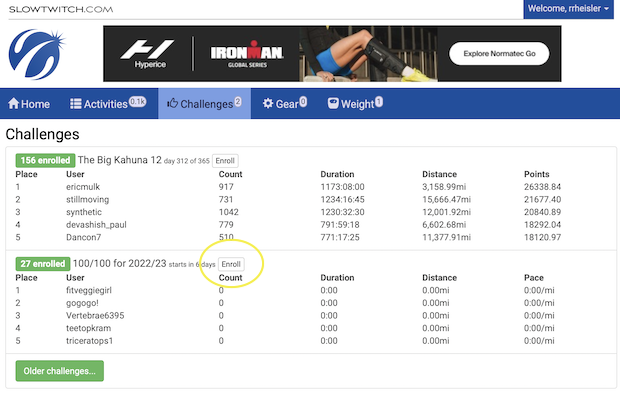Screen dimensions: 620x405
Task: Click the Activities list icon
Action: point(76,104)
